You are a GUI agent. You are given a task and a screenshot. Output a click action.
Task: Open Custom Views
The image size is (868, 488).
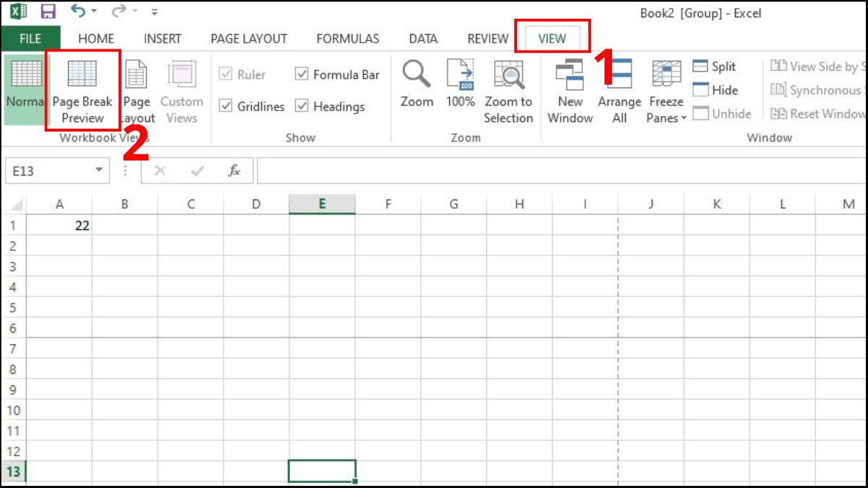pyautogui.click(x=181, y=90)
